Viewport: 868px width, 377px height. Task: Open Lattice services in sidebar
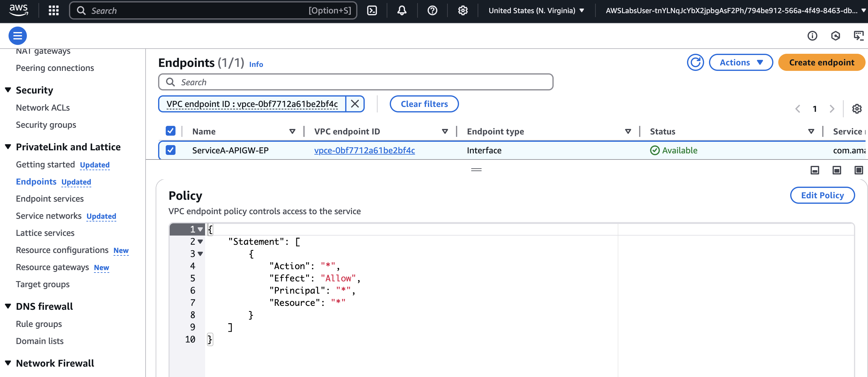point(45,233)
